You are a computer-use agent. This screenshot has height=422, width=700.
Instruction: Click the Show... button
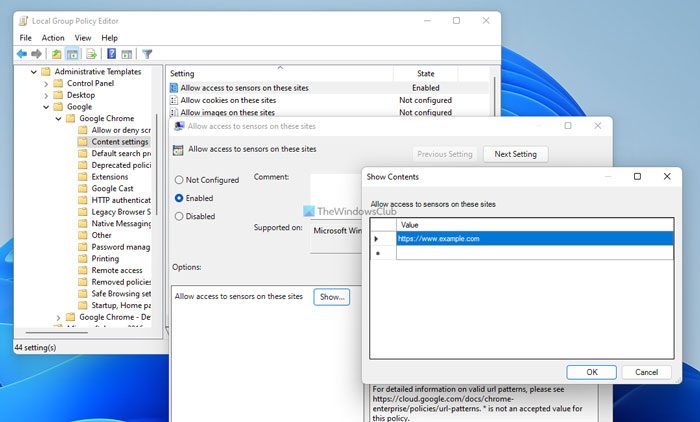[332, 297]
